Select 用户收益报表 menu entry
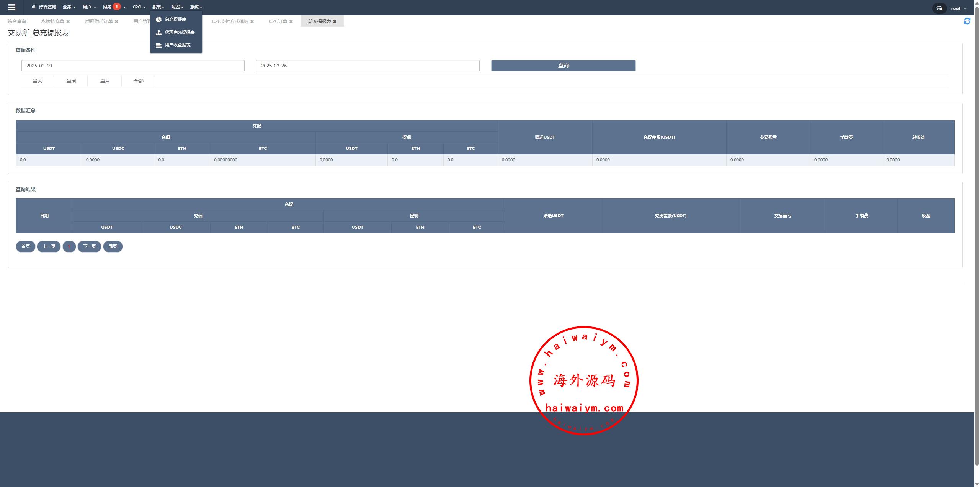 tap(177, 45)
